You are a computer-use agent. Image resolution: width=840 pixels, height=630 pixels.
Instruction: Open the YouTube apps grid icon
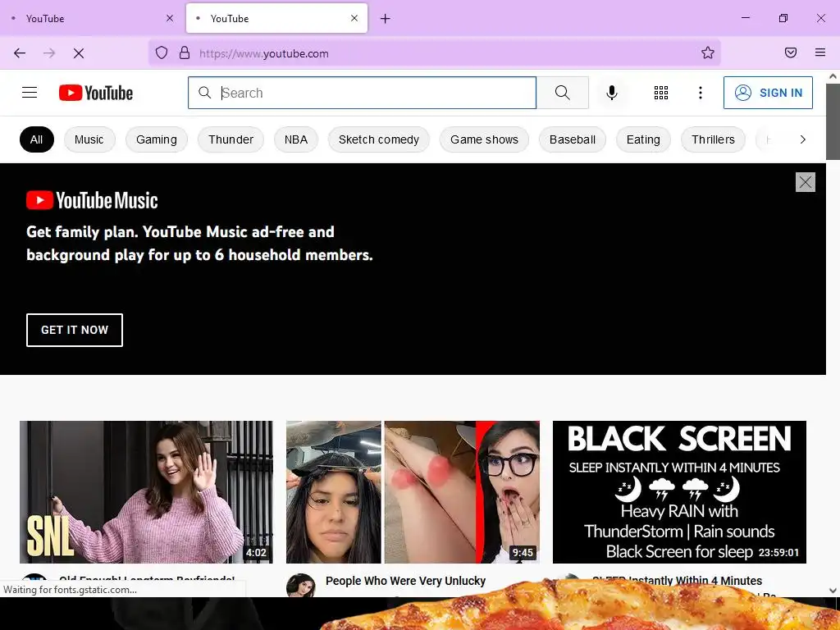click(x=661, y=93)
